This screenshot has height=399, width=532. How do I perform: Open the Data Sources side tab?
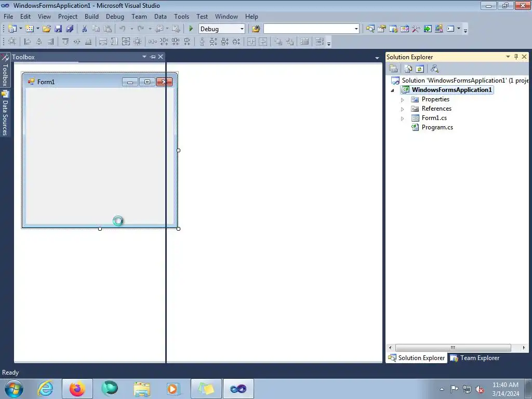point(5,114)
